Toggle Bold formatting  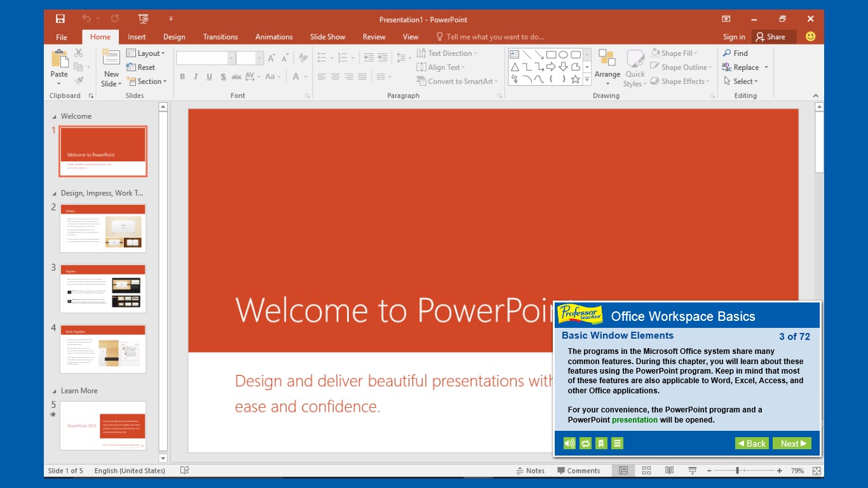(182, 77)
